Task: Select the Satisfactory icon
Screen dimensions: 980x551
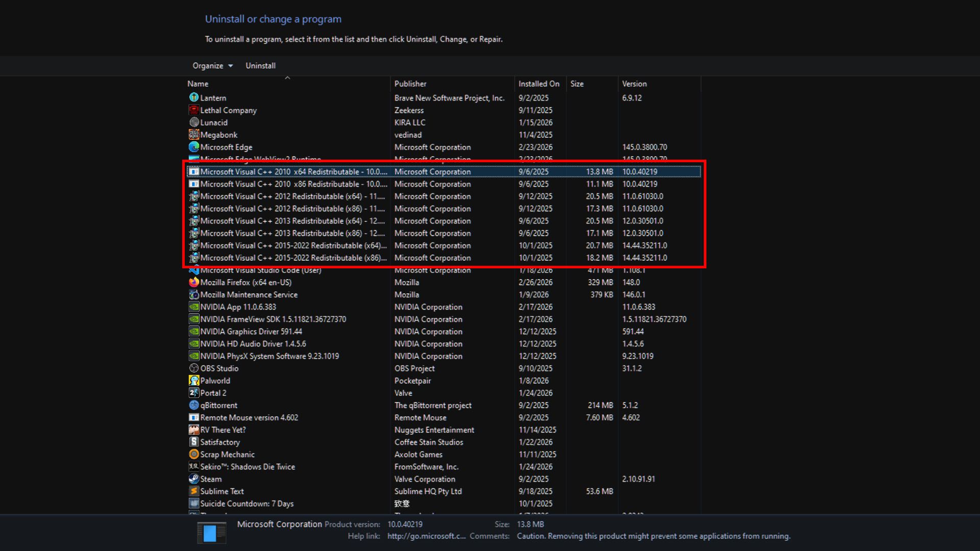Action: pos(194,442)
